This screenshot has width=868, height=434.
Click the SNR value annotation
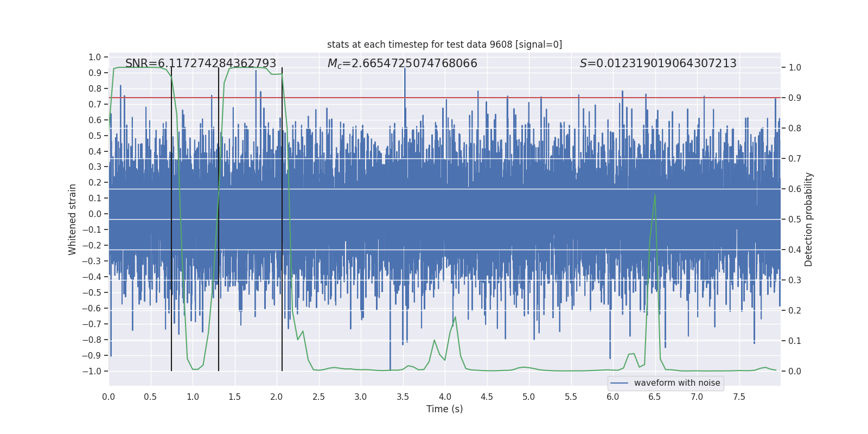tap(201, 63)
